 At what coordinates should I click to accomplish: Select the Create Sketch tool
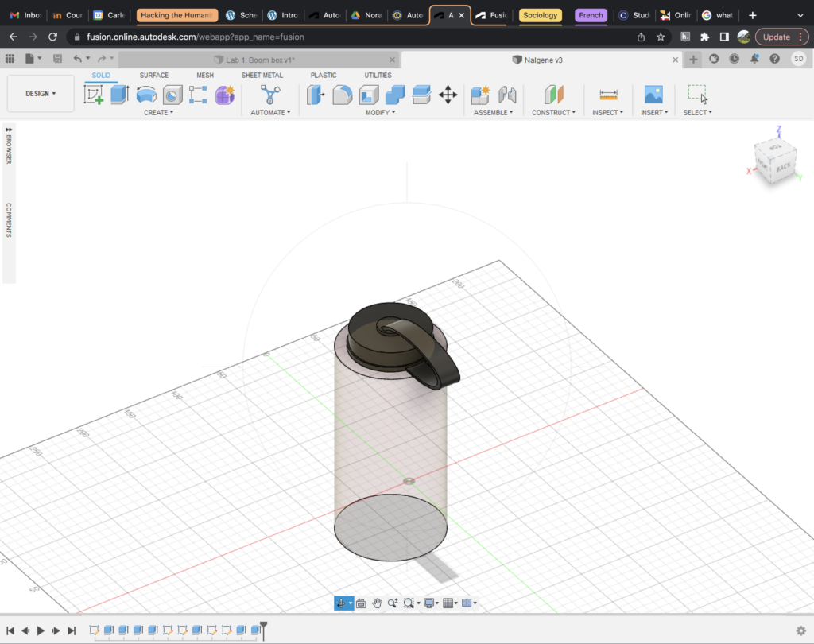click(94, 94)
